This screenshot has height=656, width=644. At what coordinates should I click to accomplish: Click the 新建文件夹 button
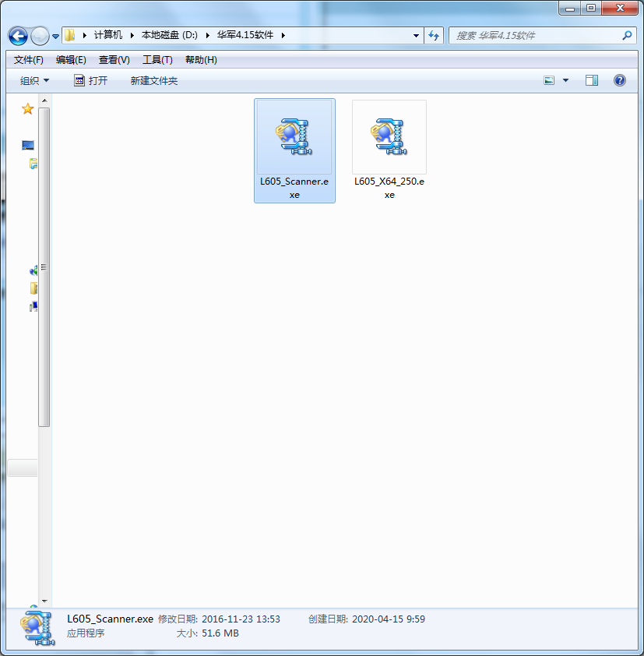pyautogui.click(x=153, y=79)
